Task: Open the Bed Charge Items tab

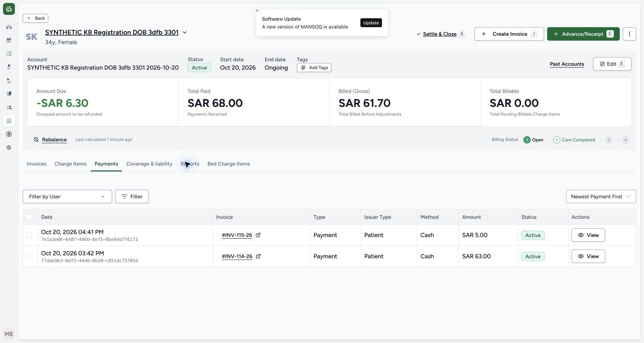Action: [228, 164]
